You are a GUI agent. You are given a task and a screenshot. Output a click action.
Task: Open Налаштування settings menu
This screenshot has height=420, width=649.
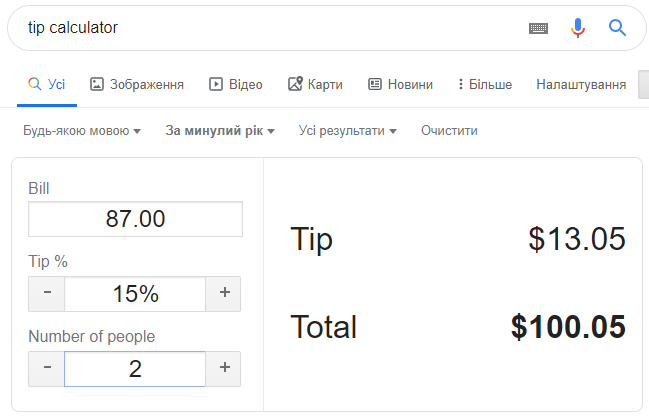point(581,84)
